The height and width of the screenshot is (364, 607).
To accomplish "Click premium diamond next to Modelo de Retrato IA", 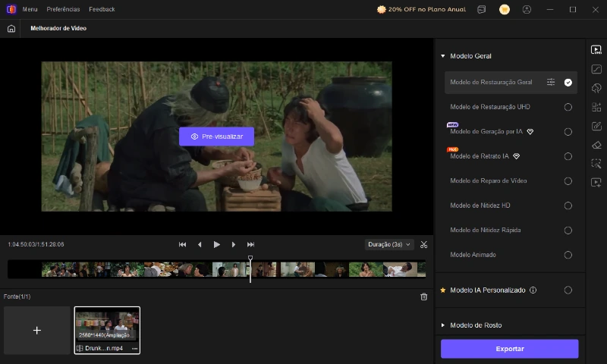I will pos(517,156).
